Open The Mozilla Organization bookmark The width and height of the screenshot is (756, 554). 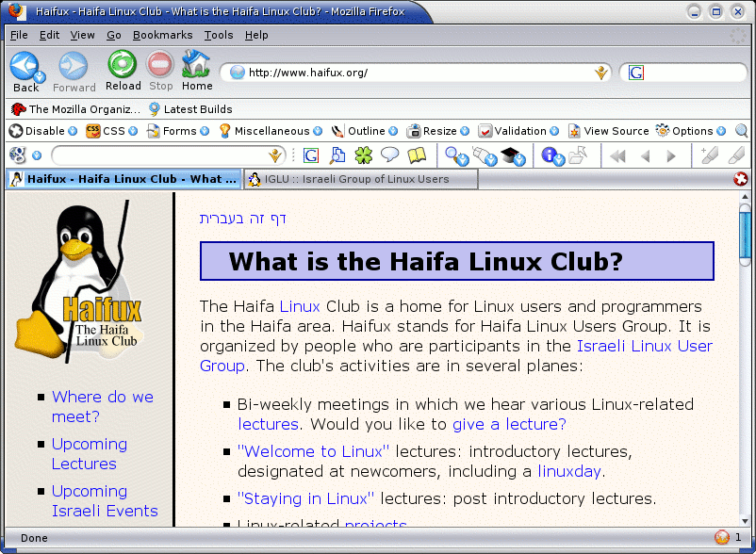75,109
